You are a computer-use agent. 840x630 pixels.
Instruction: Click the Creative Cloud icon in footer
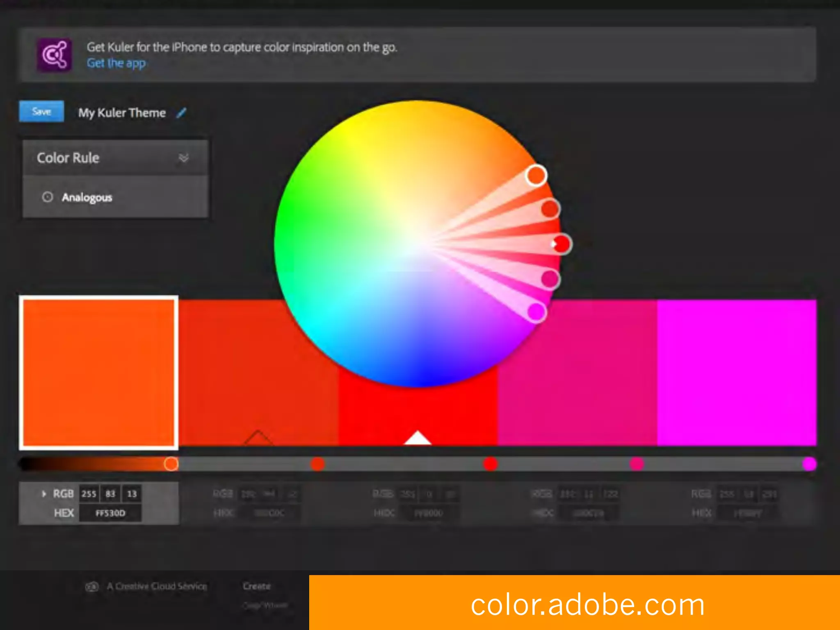click(x=92, y=587)
